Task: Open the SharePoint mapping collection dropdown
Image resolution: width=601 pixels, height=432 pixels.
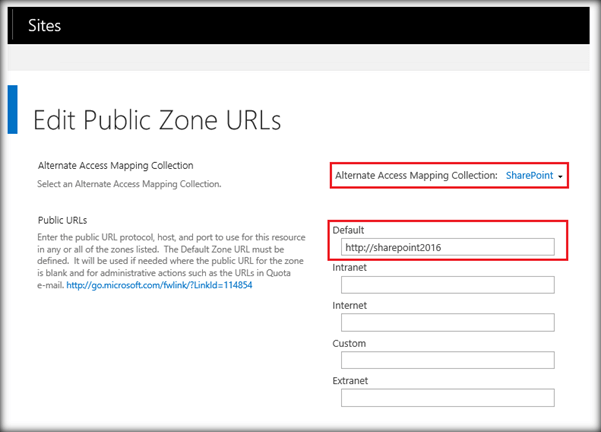Action: 534,176
